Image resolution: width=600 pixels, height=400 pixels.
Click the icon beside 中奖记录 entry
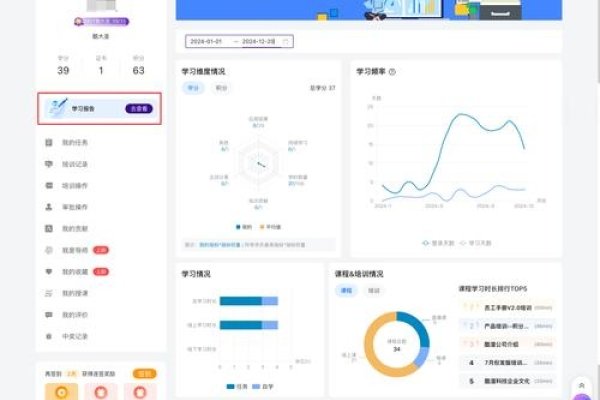(x=49, y=336)
